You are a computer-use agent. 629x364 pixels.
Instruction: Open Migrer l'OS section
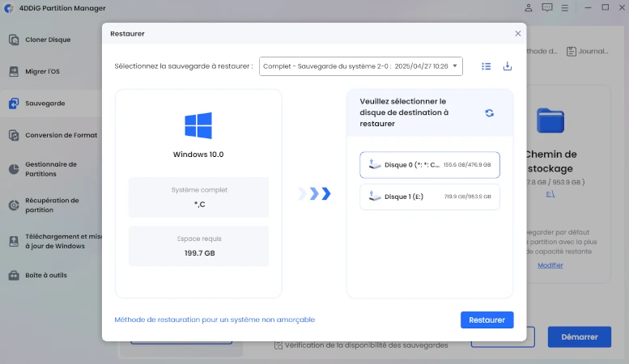point(42,71)
